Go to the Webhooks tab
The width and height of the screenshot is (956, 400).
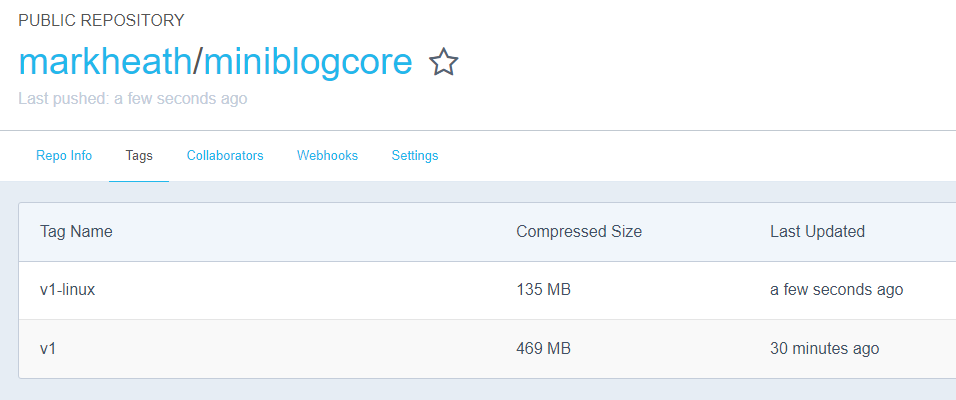click(327, 156)
